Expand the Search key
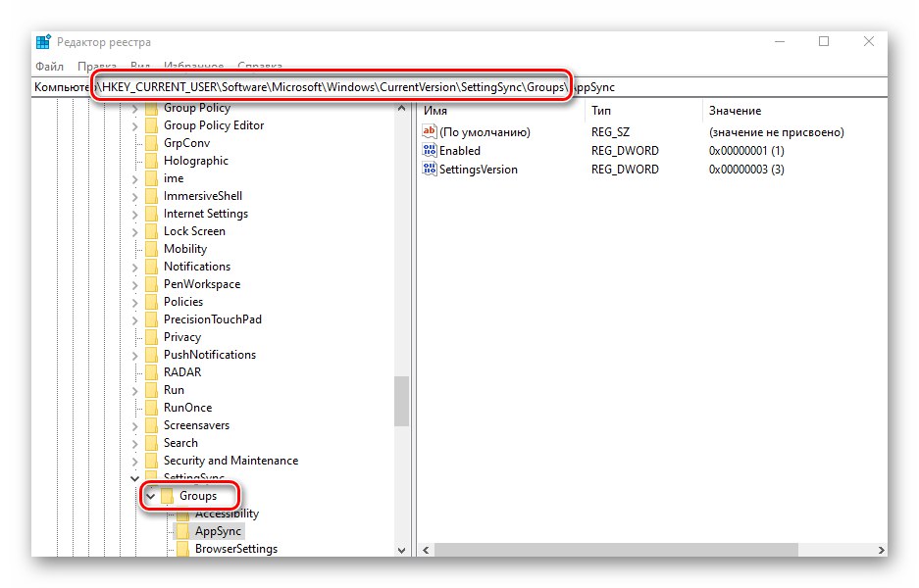 (134, 443)
